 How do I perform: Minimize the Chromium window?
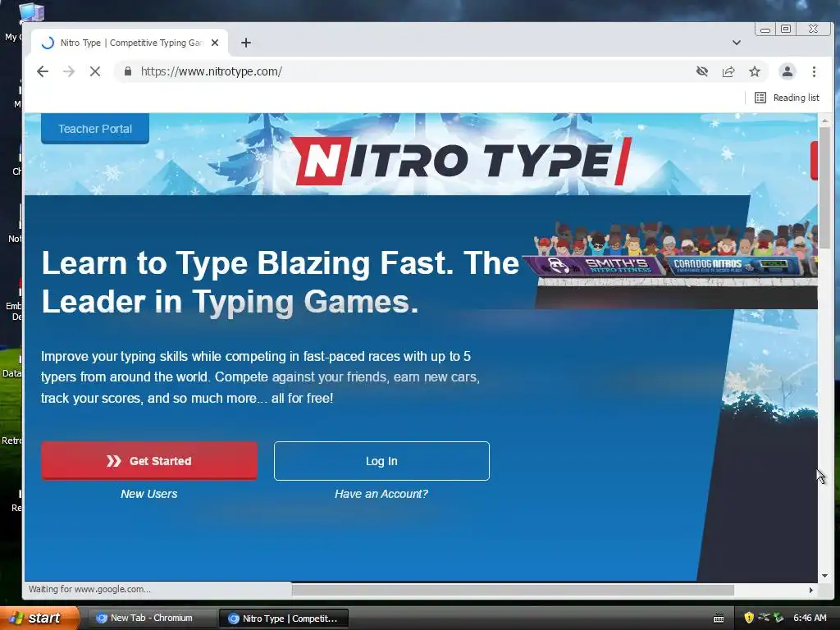click(x=765, y=29)
